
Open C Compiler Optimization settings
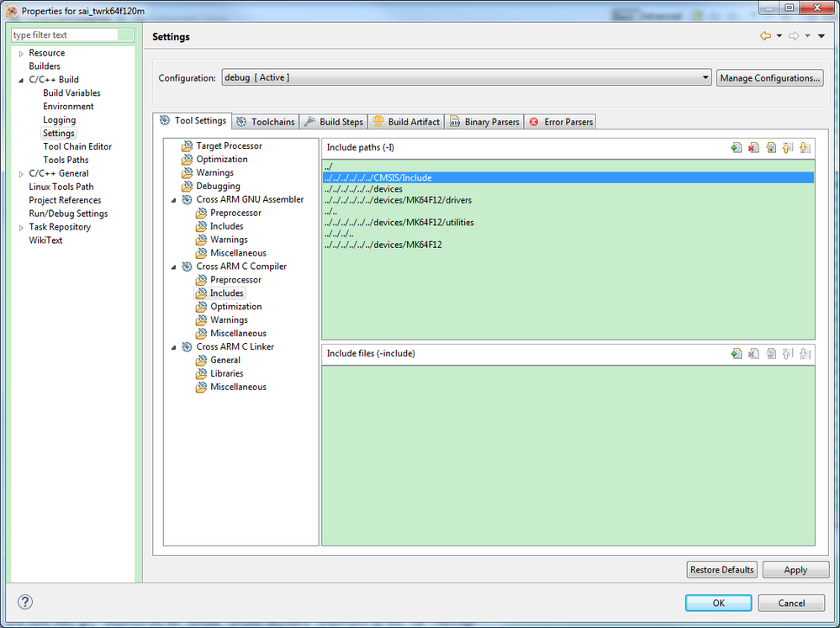[235, 307]
